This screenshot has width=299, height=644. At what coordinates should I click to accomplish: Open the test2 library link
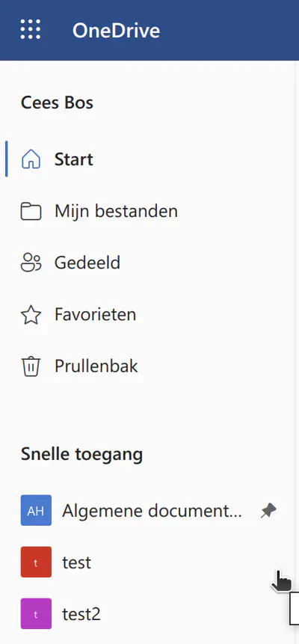[x=81, y=614]
